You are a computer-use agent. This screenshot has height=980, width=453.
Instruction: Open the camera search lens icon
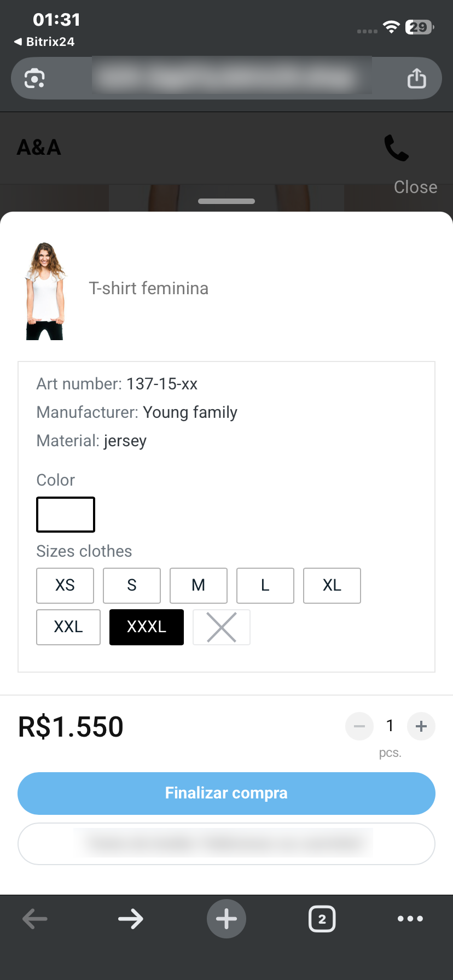click(x=34, y=78)
